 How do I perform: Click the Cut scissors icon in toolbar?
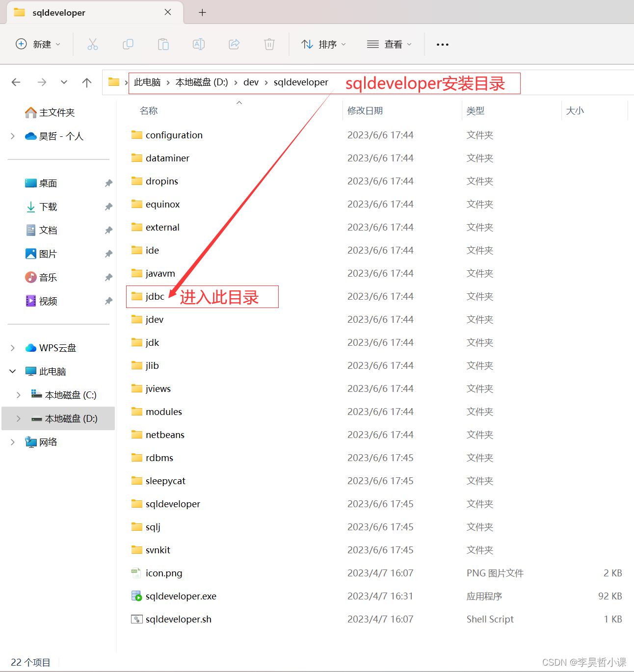tap(93, 44)
